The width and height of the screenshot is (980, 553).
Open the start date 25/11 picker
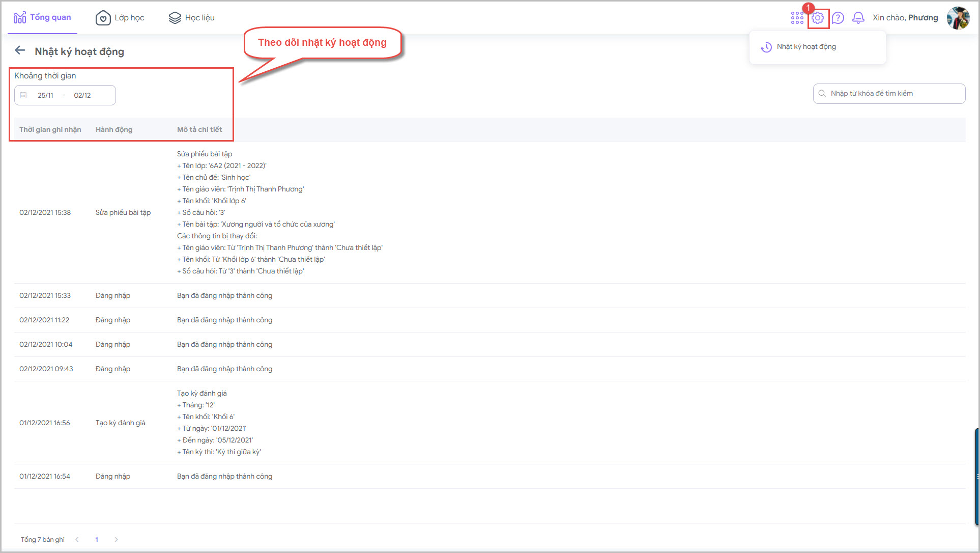[45, 95]
